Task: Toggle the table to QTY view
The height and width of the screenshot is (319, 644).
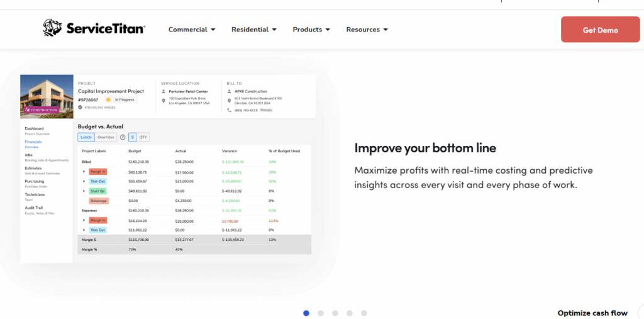Action: pyautogui.click(x=143, y=137)
